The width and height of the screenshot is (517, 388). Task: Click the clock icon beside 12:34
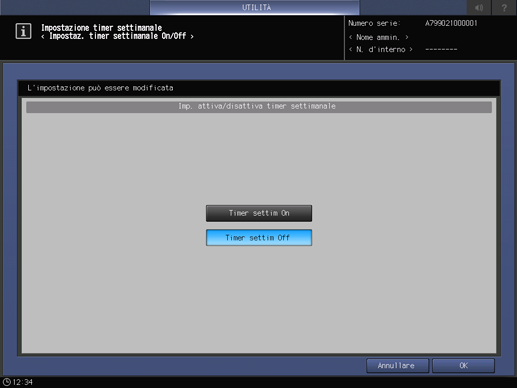click(7, 382)
